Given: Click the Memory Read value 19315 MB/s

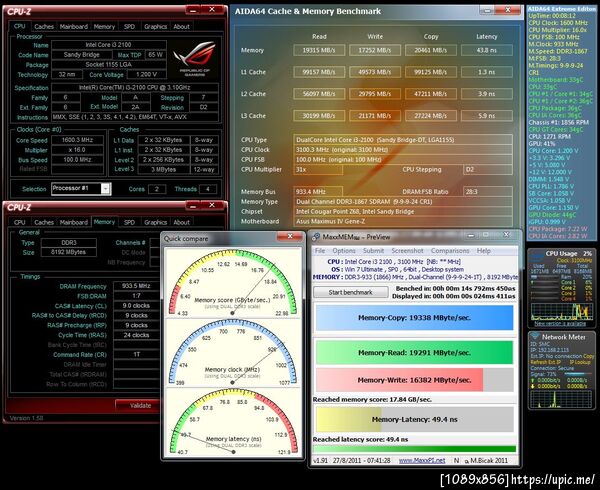Looking at the screenshot, I should [319, 50].
